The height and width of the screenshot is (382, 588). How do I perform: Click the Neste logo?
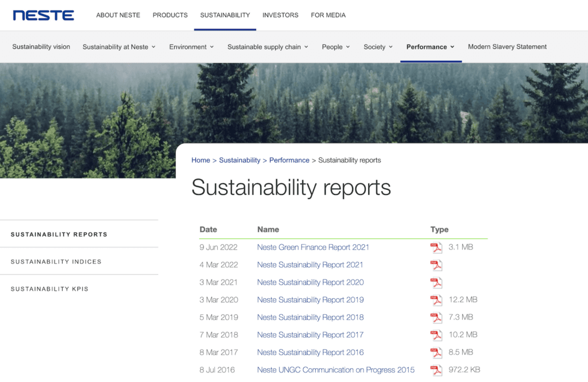[44, 15]
